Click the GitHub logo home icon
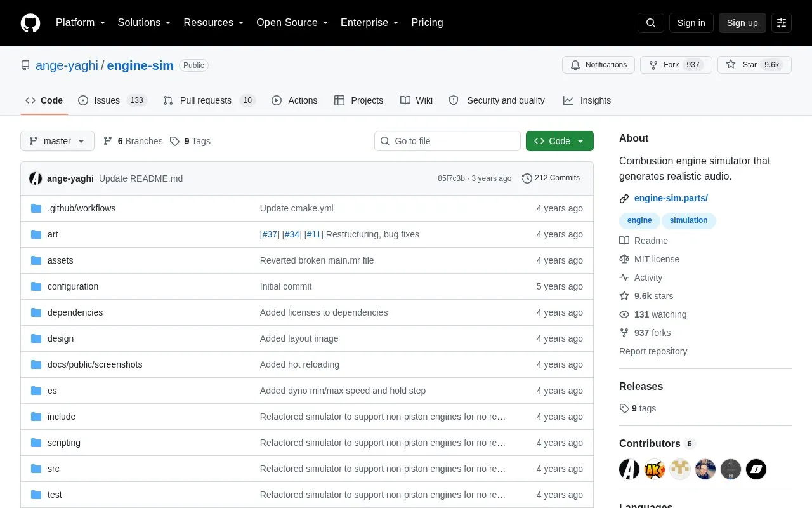 pos(30,23)
